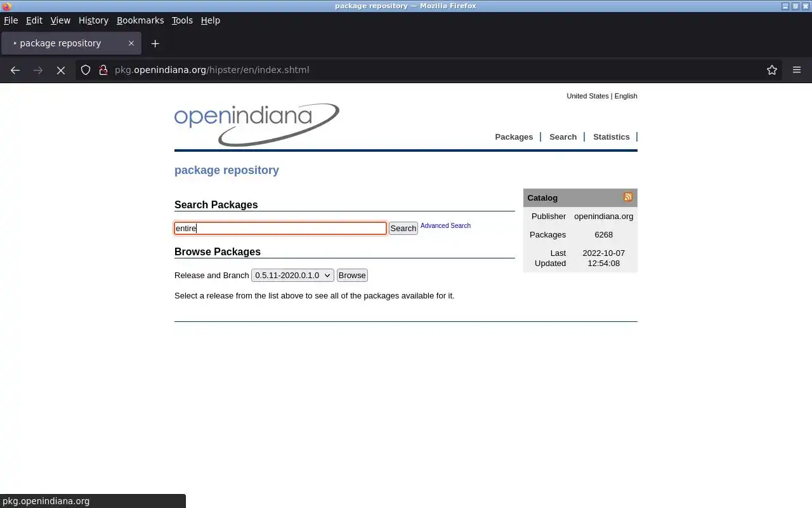Click the Catalog panel header
The height and width of the screenshot is (508, 812).
[580, 197]
